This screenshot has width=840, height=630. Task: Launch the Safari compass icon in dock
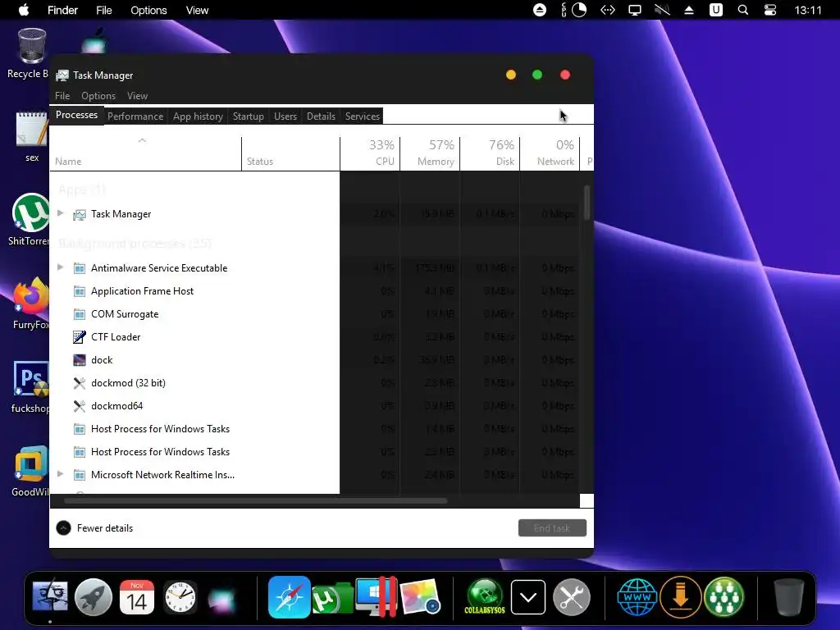tap(290, 597)
